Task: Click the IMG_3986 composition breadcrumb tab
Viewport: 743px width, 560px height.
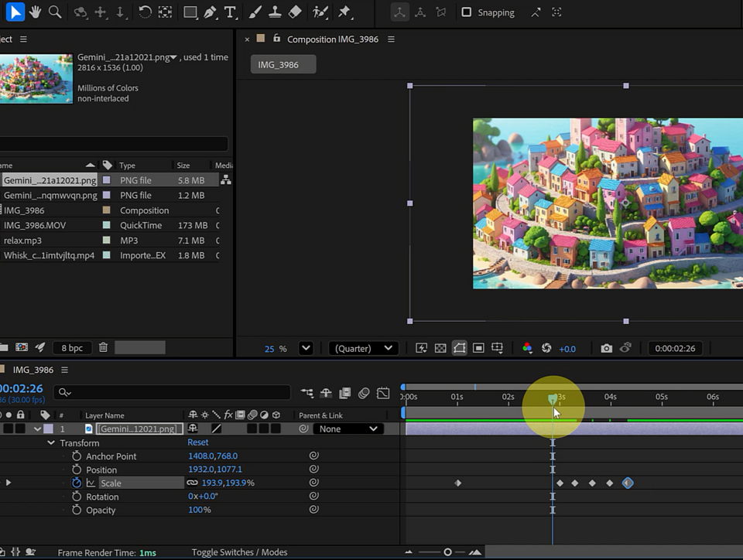Action: coord(282,65)
